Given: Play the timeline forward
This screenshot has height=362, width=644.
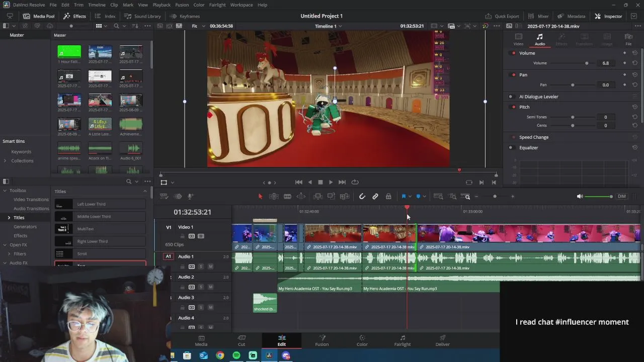Looking at the screenshot, I should point(331,182).
